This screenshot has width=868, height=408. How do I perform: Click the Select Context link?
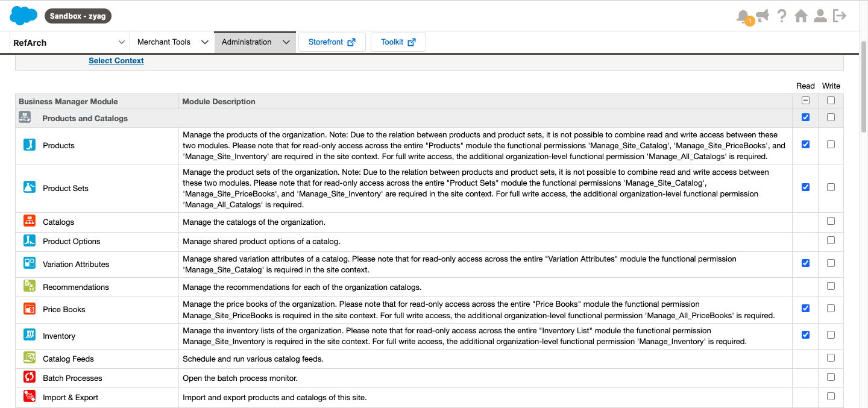116,61
